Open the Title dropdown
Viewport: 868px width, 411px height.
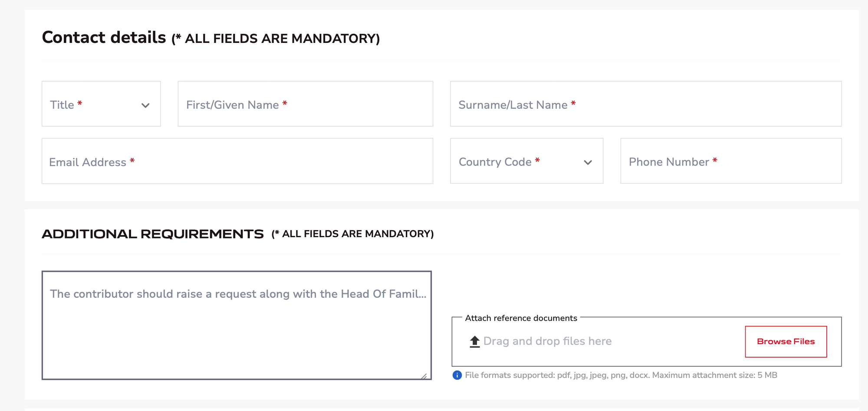tap(101, 104)
